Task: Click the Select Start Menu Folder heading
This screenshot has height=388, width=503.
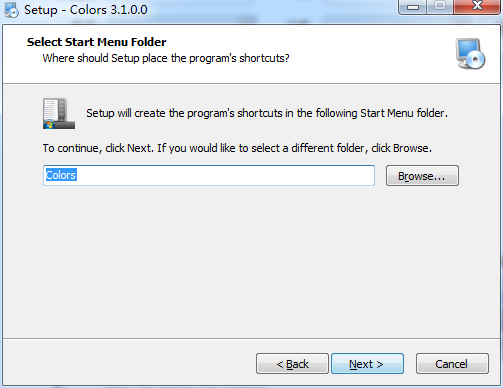Action: (96, 42)
